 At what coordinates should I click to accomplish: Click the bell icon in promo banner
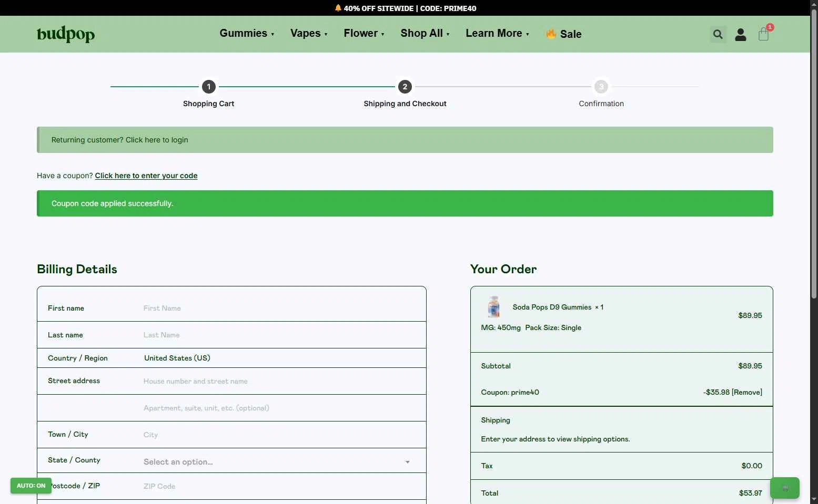(x=338, y=8)
